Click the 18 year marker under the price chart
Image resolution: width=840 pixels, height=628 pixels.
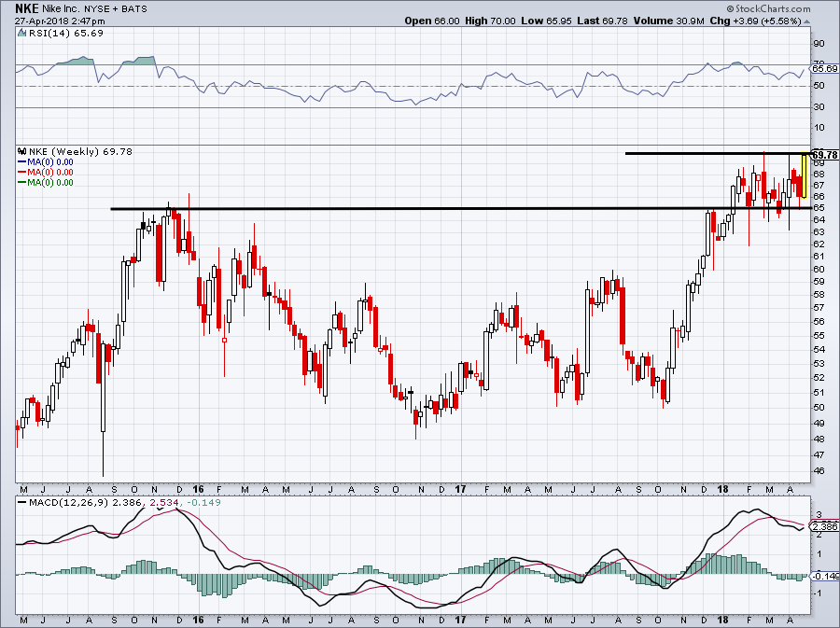click(722, 489)
